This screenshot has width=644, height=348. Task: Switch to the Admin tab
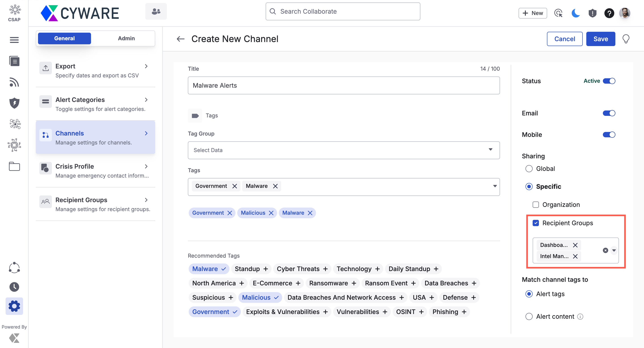click(x=126, y=38)
